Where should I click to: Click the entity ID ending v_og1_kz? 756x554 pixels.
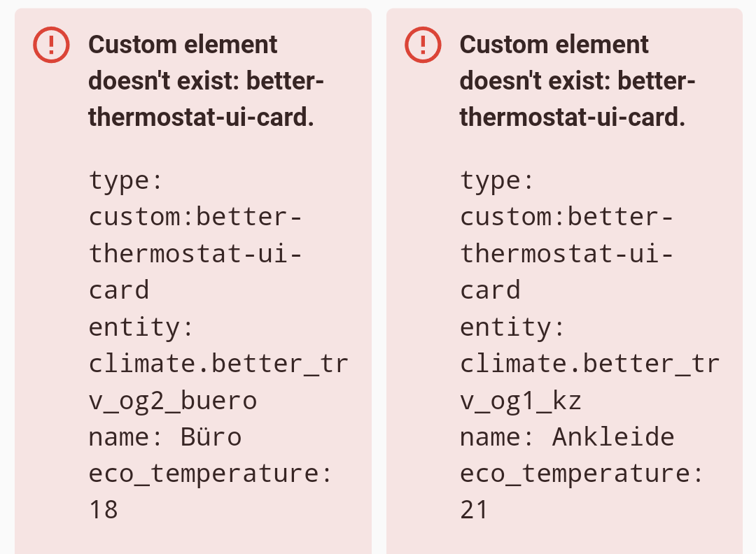coord(521,401)
